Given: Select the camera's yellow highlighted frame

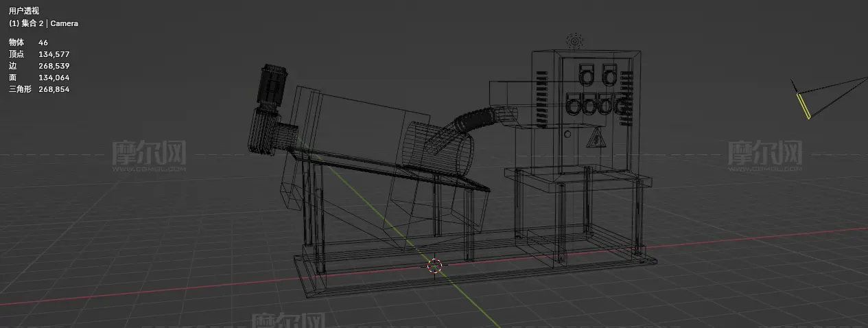Looking at the screenshot, I should pyautogui.click(x=804, y=106).
